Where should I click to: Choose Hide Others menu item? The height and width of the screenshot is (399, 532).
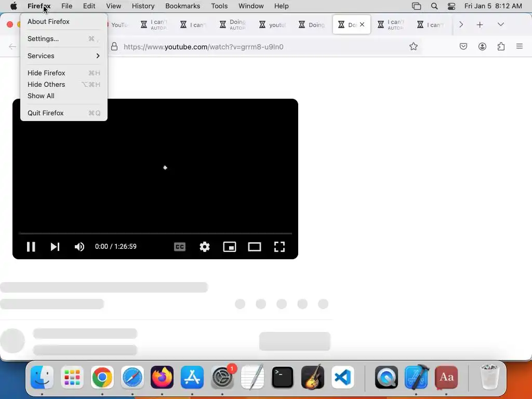coord(64,85)
